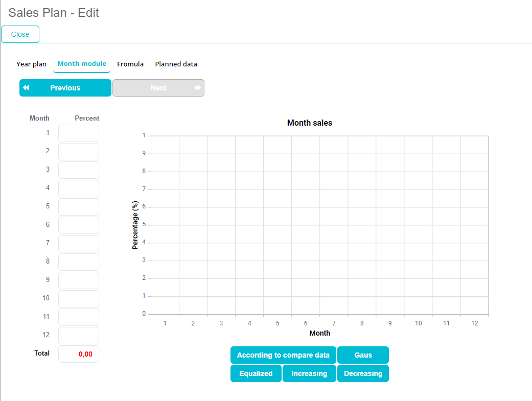This screenshot has width=532, height=401.
Task: Set distribution to Increasing
Action: (x=309, y=373)
